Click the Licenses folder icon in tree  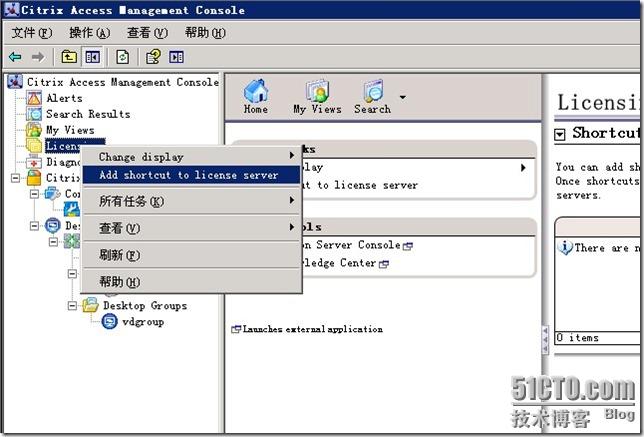[x=34, y=146]
